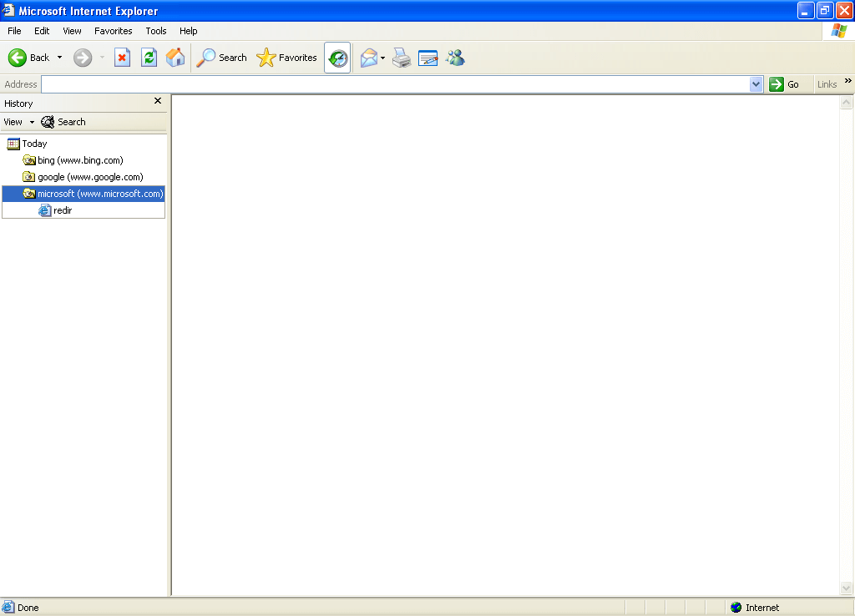Expand the Address bar dropdown list
This screenshot has height=616, width=855.
click(756, 84)
